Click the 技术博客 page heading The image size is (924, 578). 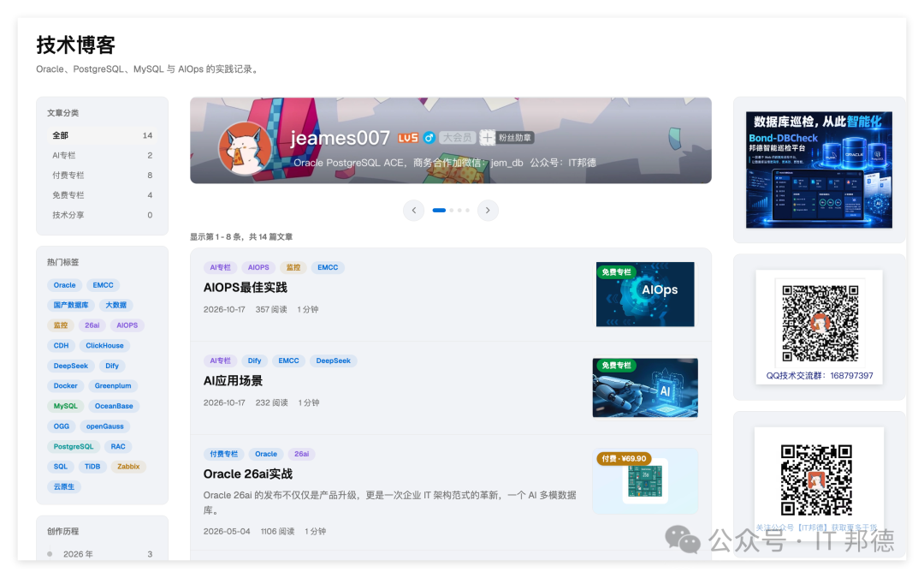click(x=75, y=45)
